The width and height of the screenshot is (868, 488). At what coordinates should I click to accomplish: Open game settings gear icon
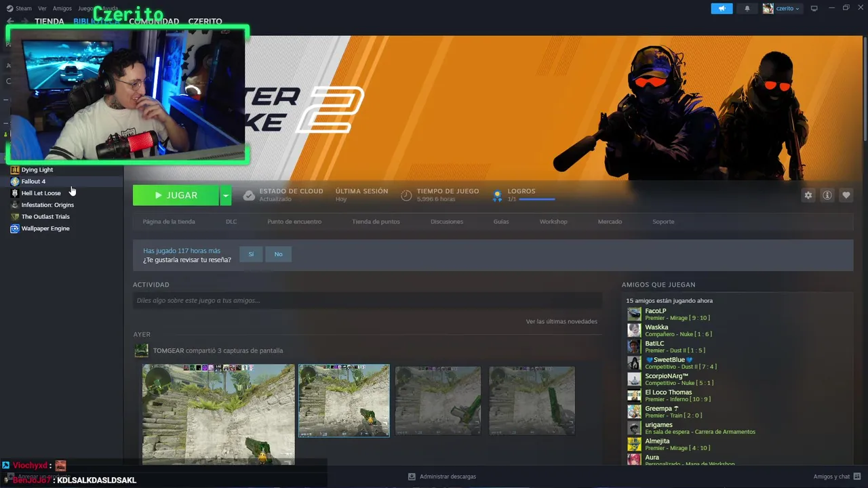pos(808,195)
